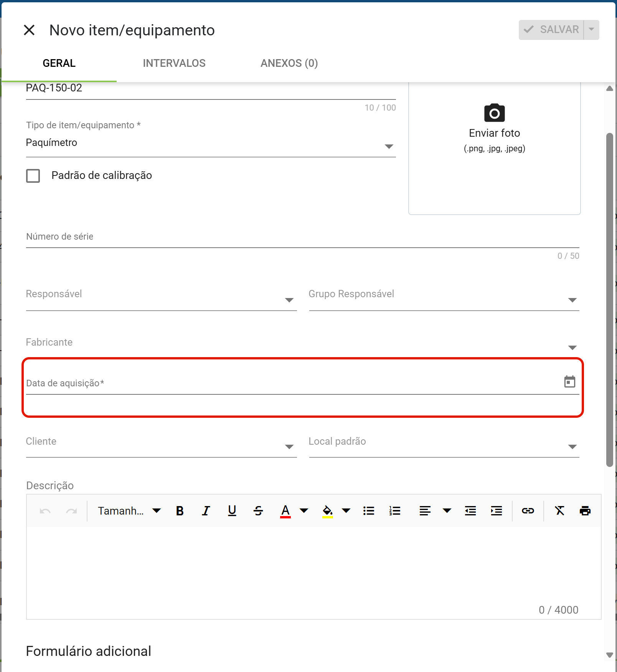Click the redo icon in the editor
This screenshot has width=617, height=672.
[71, 511]
